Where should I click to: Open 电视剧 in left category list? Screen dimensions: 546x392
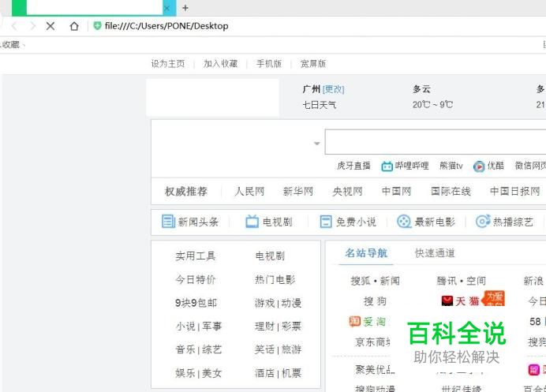tap(270, 256)
